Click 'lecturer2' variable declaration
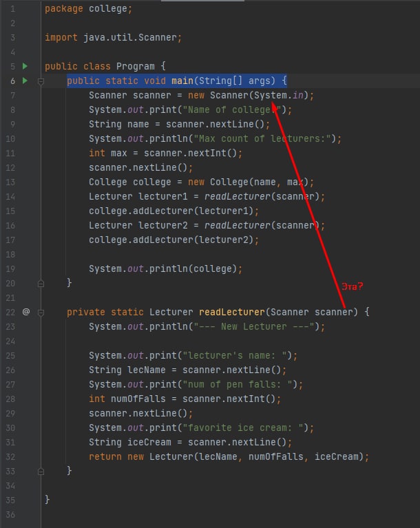The height and width of the screenshot is (528, 420). click(x=162, y=226)
